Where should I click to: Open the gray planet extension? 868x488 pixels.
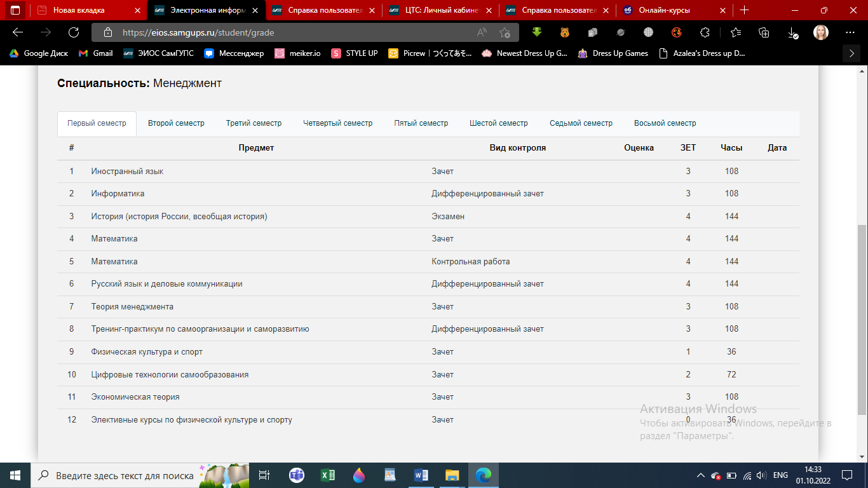[621, 32]
